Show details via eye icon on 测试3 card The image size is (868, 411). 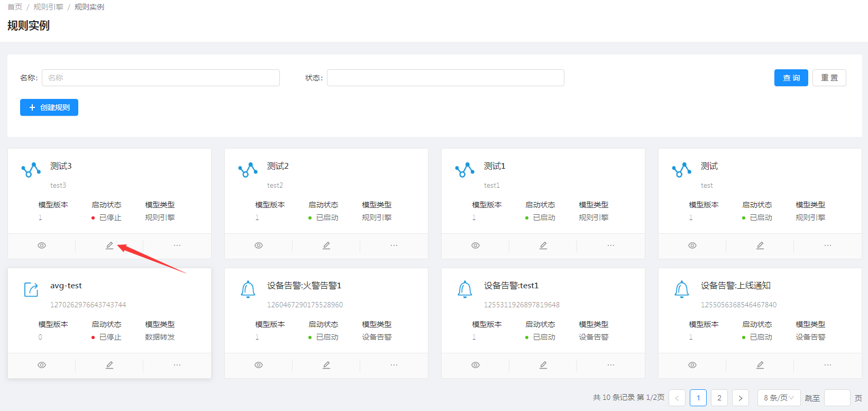tap(42, 245)
